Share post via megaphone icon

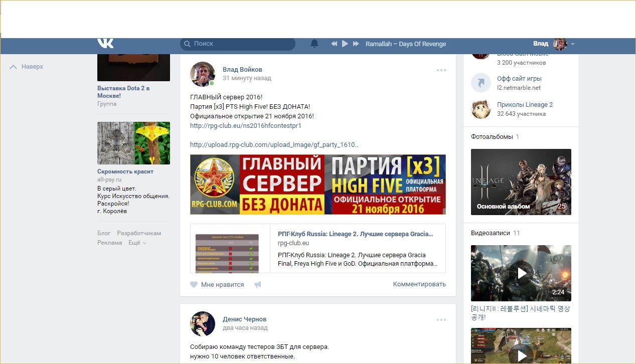tap(258, 285)
